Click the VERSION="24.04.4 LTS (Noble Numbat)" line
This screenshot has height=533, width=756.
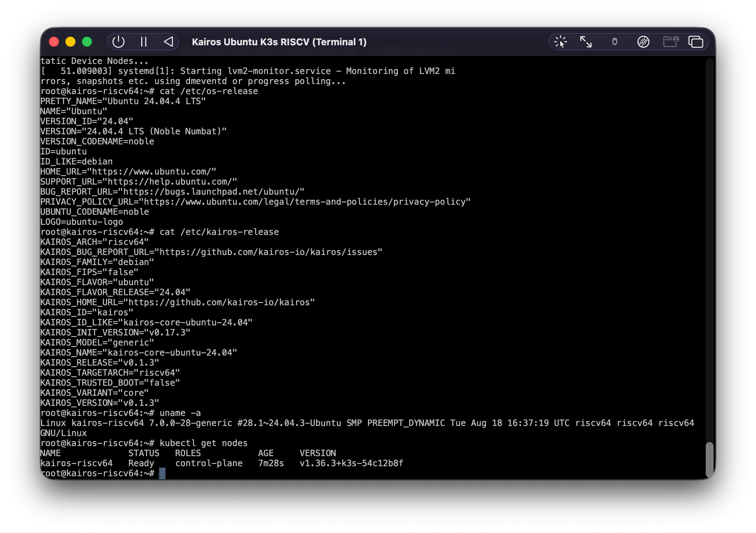pyautogui.click(x=133, y=131)
